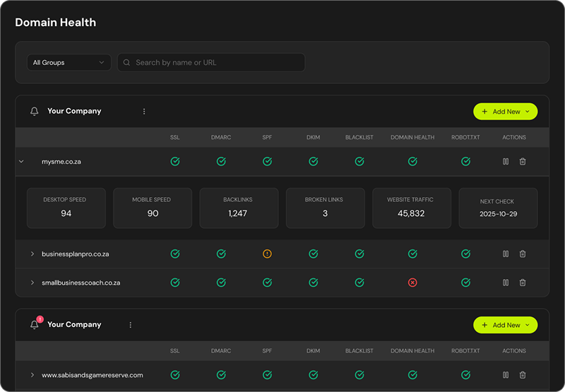Click the Website Traffic 45,832 card
This screenshot has width=565, height=392.
point(412,208)
